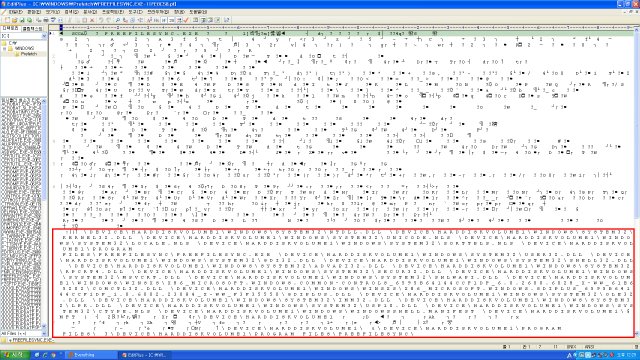Viewport: 640px width, 360px height.
Task: Open Find with the magnifier toolbar icon
Action: click(x=118, y=20)
